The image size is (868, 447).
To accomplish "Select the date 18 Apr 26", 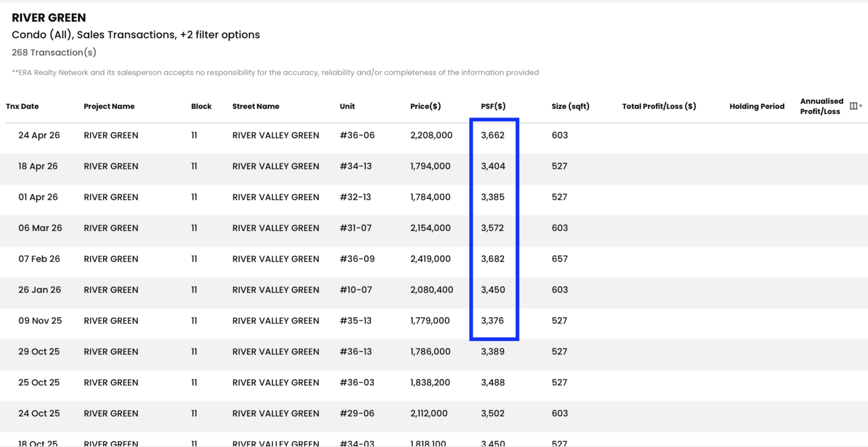I will click(38, 166).
